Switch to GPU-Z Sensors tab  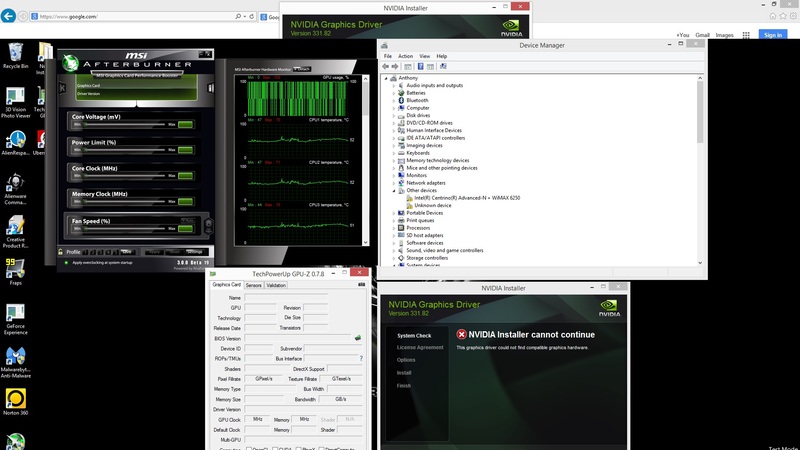[254, 285]
